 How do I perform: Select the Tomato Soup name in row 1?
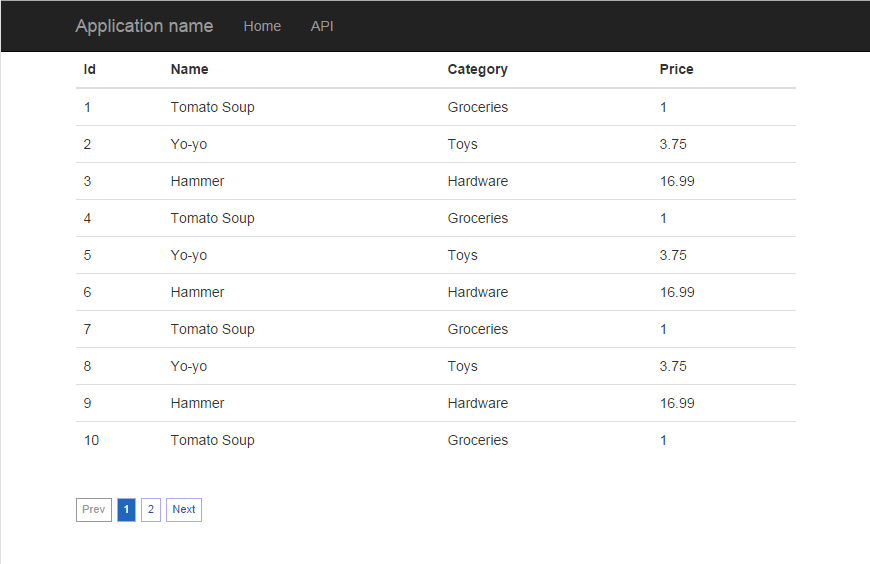[213, 107]
